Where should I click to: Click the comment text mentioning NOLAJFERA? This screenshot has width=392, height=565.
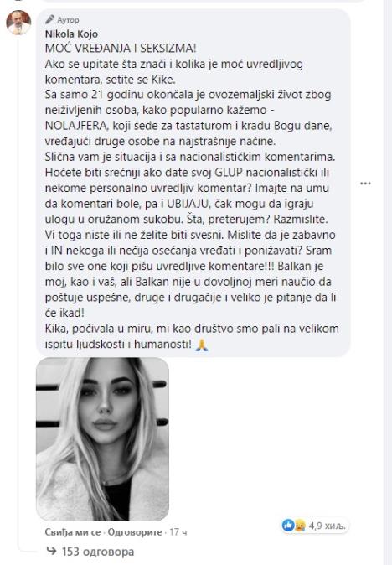188,126
